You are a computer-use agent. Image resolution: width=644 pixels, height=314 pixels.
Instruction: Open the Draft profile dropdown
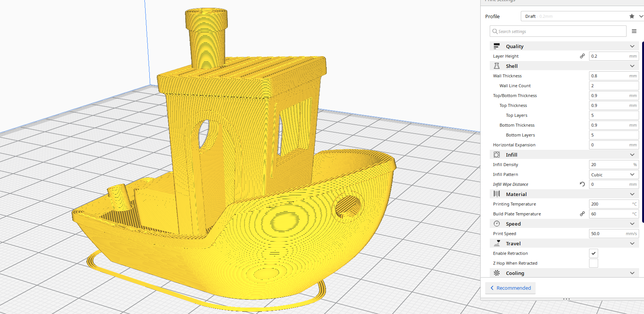click(x=582, y=16)
